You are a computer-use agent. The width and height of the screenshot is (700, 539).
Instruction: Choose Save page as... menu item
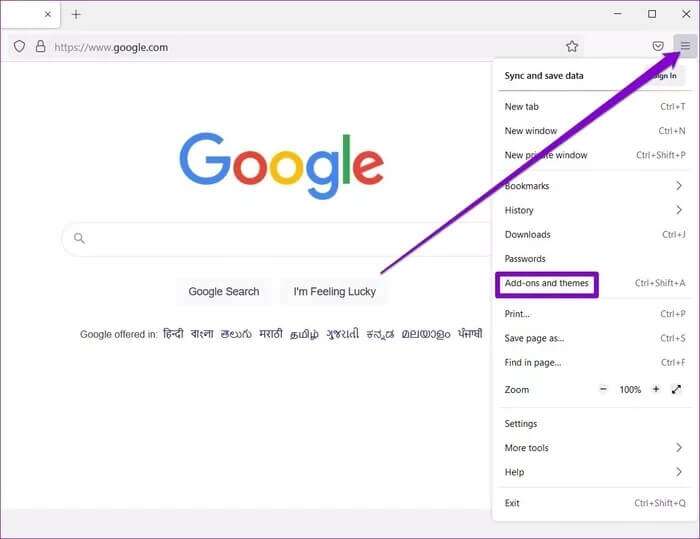(x=595, y=338)
